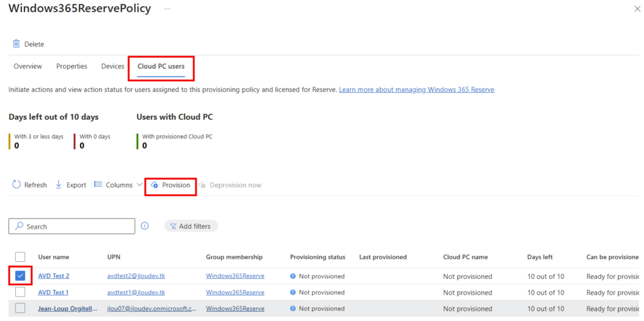Open the Jean-Loup Orgitell user link
The height and width of the screenshot is (321, 644).
(68, 308)
